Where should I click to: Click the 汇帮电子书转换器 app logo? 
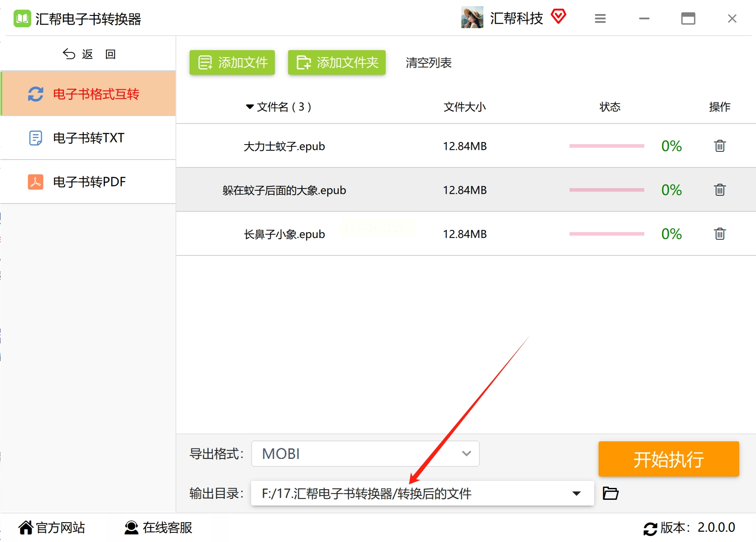click(22, 19)
